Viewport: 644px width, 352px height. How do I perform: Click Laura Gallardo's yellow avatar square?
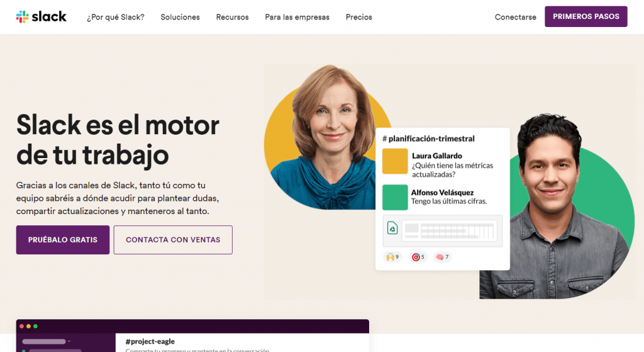(395, 161)
